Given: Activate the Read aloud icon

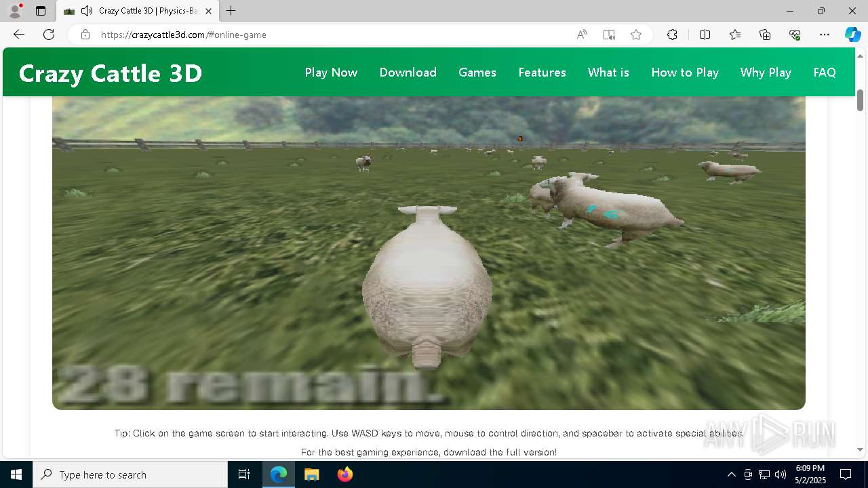Looking at the screenshot, I should click(x=582, y=35).
